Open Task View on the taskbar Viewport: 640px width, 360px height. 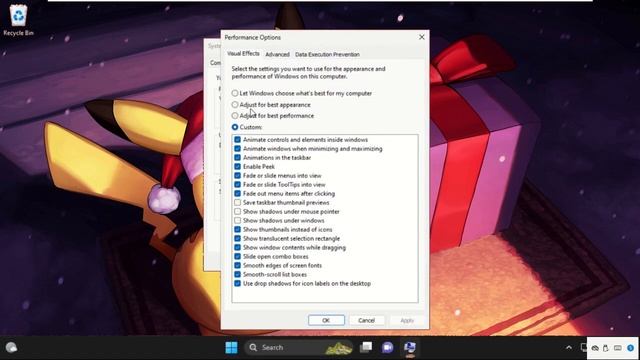366,347
